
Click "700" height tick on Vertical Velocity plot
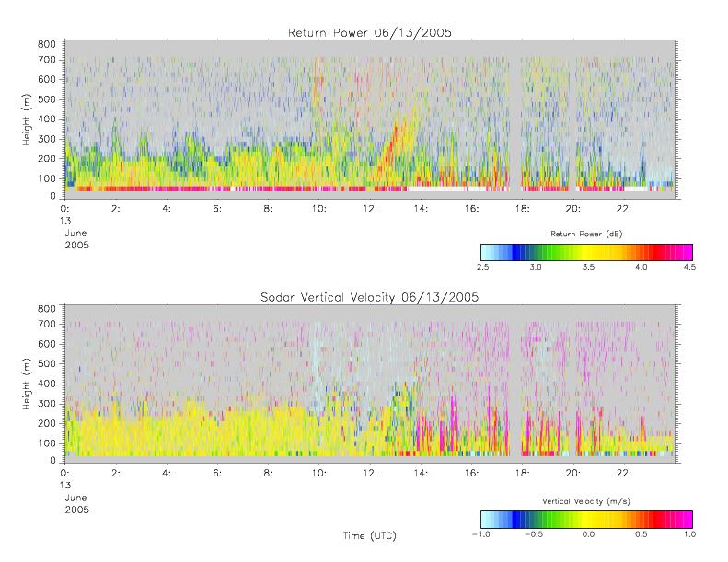[46, 324]
